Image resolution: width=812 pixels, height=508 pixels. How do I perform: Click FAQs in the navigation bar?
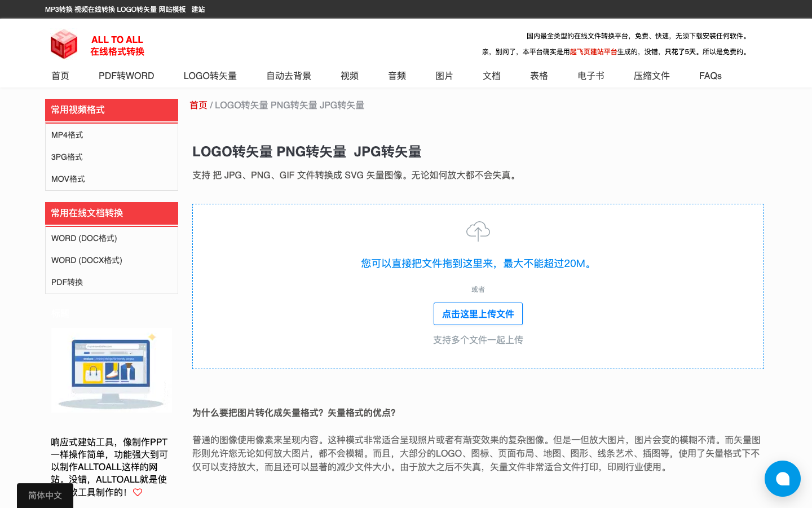[710, 76]
